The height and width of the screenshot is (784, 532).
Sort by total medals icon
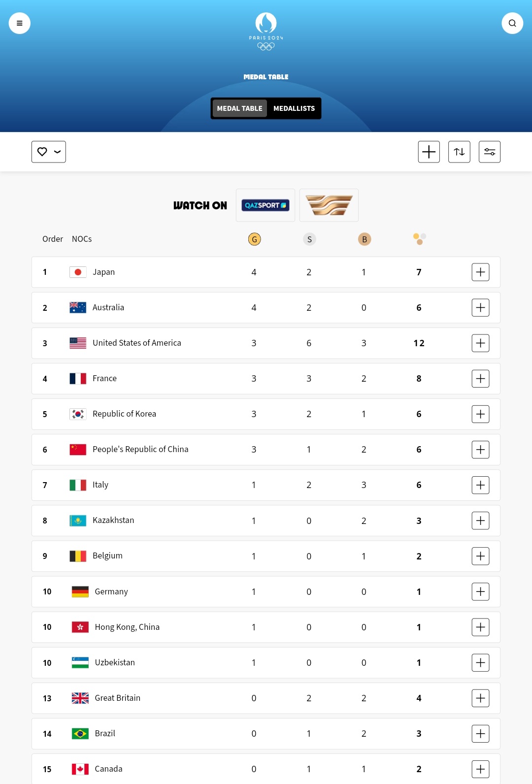click(x=419, y=239)
